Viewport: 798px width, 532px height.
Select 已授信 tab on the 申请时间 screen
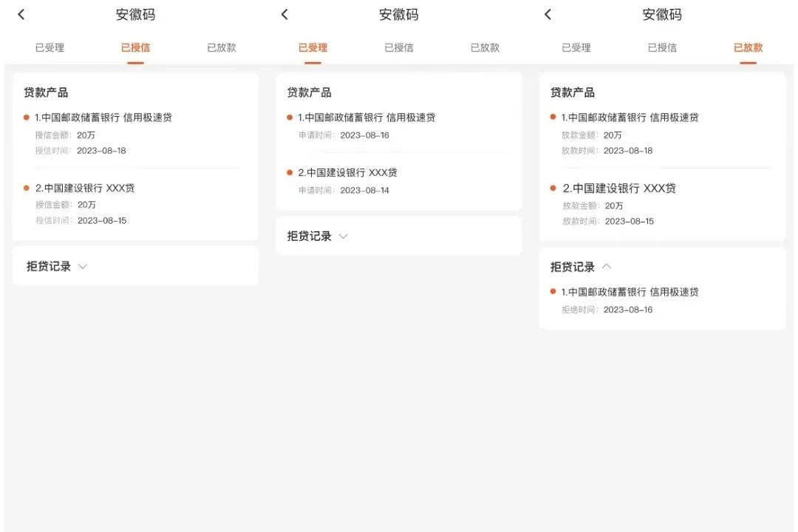(x=399, y=48)
